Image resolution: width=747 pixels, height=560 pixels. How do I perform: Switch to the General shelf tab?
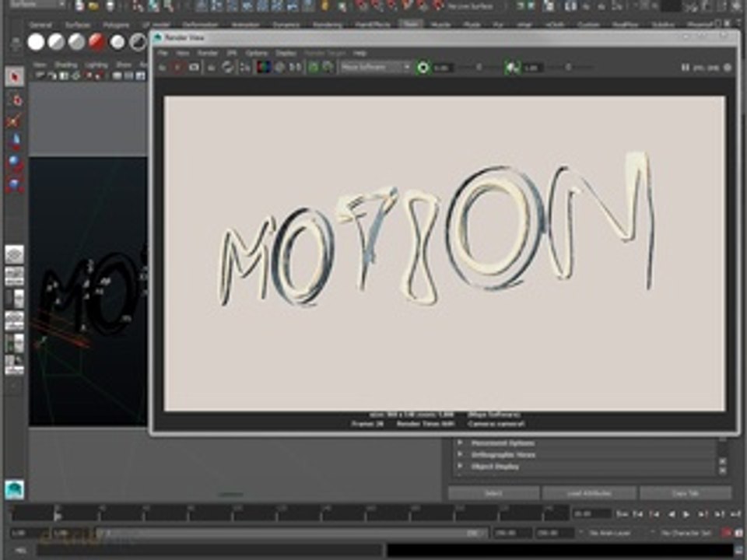40,25
